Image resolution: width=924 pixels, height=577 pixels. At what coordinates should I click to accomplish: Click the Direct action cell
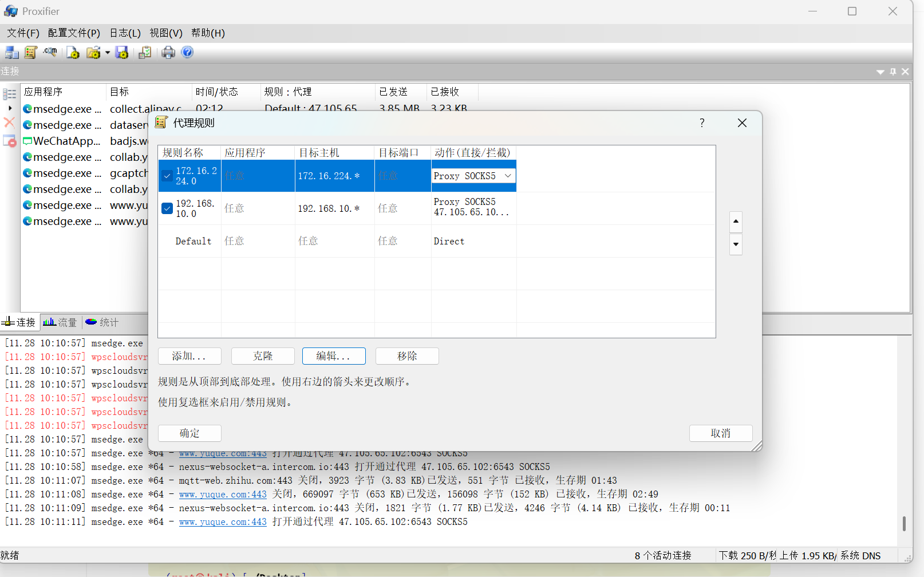click(x=473, y=241)
